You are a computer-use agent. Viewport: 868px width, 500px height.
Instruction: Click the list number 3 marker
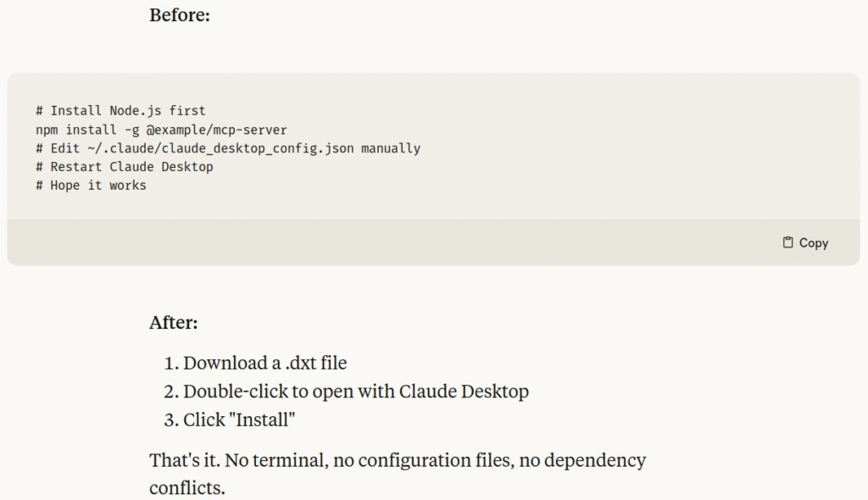(171, 419)
